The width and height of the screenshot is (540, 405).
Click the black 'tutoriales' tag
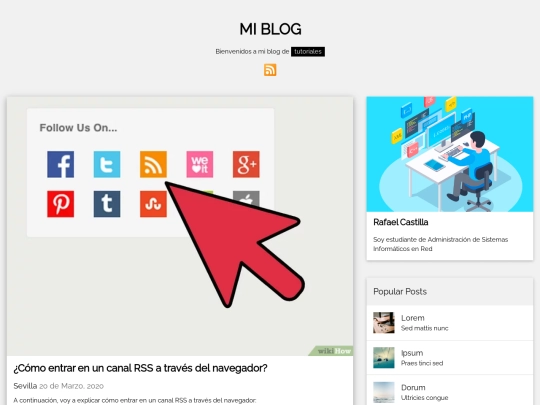tap(308, 52)
